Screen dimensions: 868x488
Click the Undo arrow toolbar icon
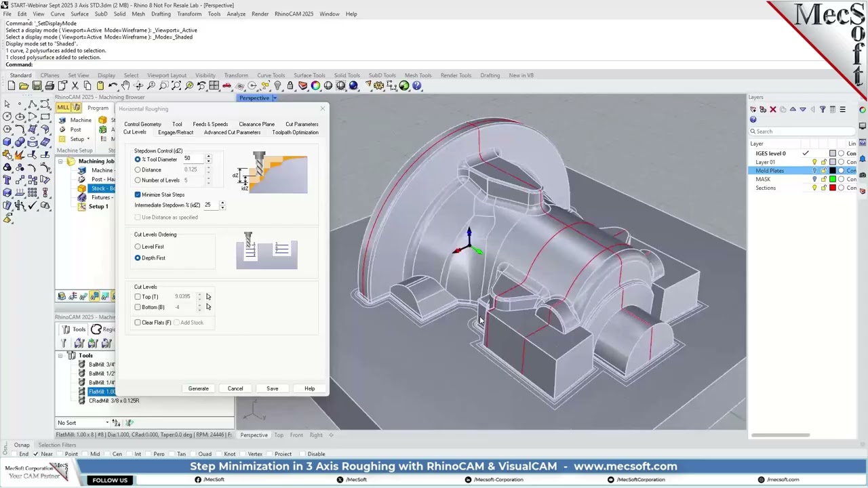tap(113, 86)
